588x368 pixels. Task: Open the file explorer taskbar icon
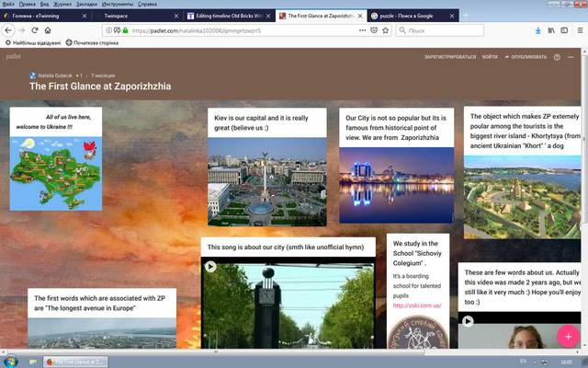tap(33, 362)
